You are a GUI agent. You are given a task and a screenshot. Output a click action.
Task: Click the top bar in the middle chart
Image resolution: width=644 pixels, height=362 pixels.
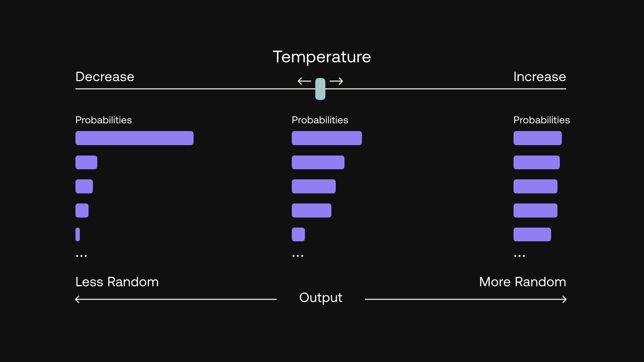tap(327, 138)
